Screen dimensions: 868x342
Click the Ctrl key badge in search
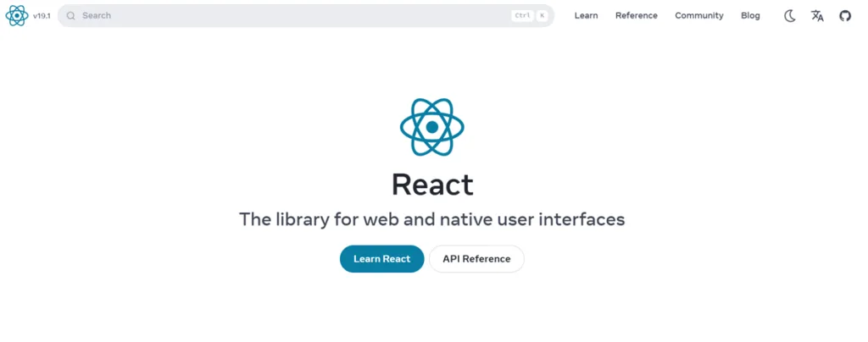522,15
